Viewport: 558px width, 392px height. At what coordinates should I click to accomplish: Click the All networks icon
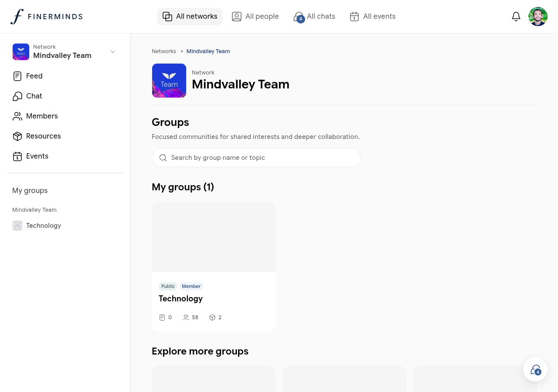tap(167, 17)
